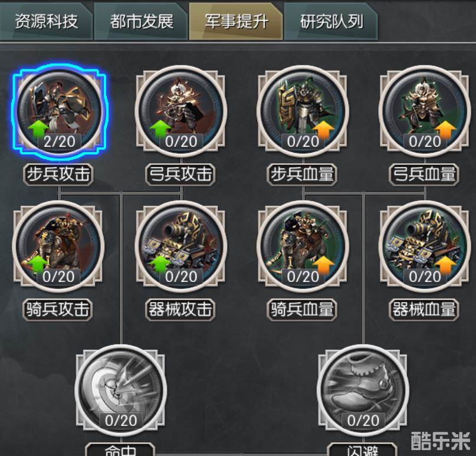This screenshot has width=476, height=456.
Task: Click the 2/20 level progress counter
Action: 60,142
